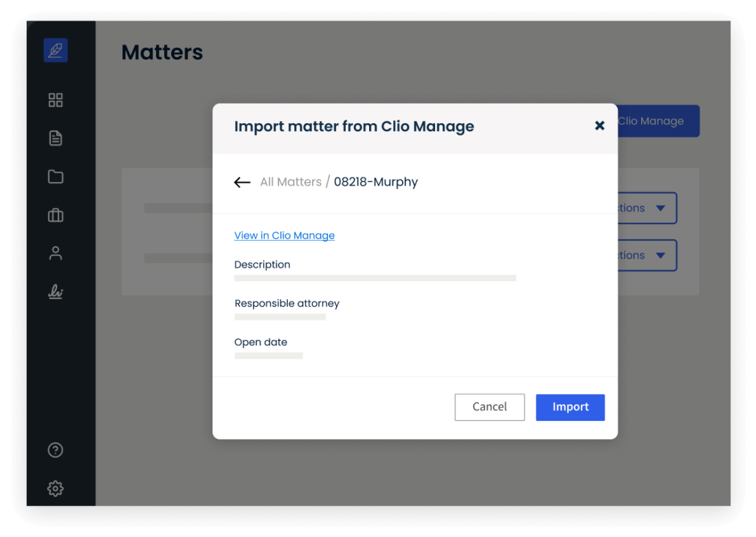Select the quill app logo in the sidebar
This screenshot has width=756, height=537.
(55, 50)
